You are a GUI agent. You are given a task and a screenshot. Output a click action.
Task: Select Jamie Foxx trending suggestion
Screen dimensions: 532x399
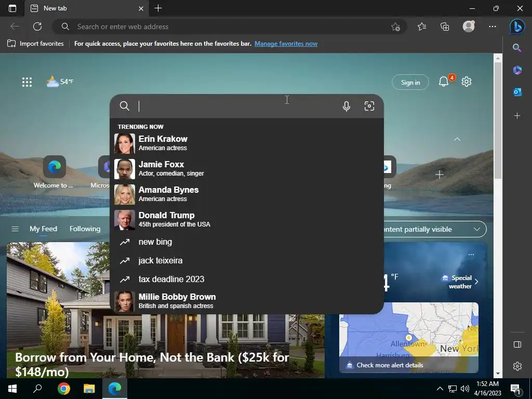(247, 169)
